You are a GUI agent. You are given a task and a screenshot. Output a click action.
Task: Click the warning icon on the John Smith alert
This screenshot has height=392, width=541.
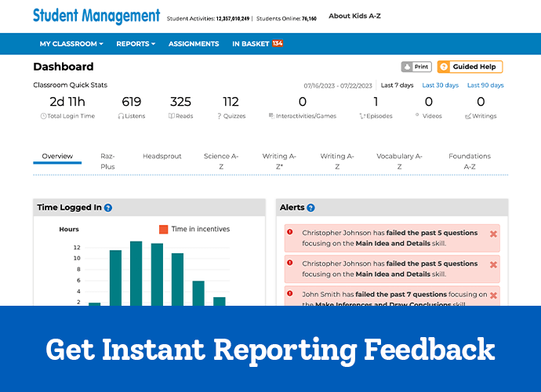coord(290,293)
